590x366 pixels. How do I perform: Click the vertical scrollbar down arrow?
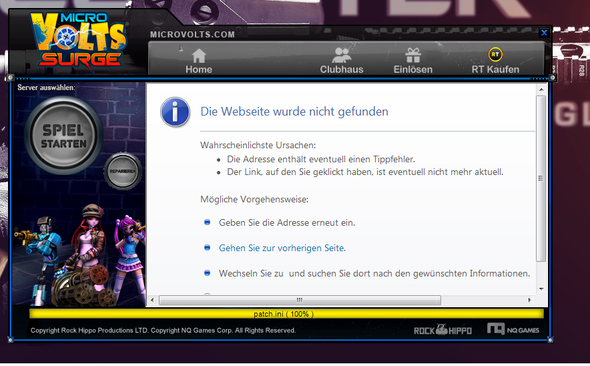tap(541, 289)
